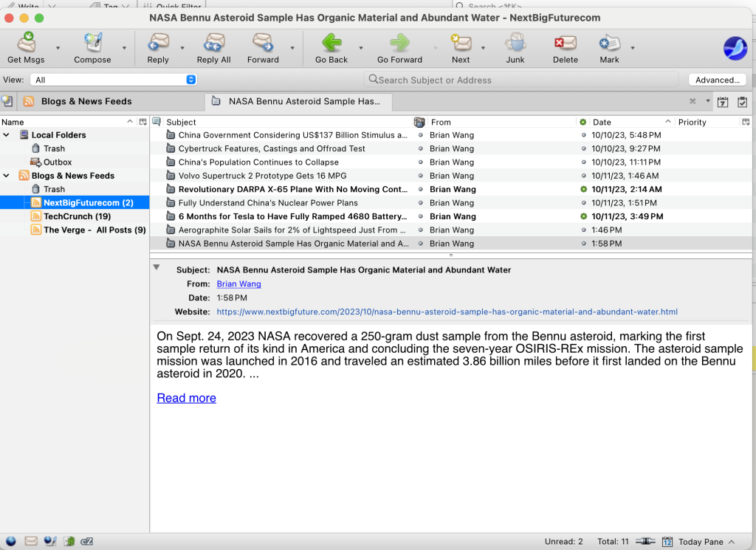Toggle read status of the Tesla 4680 Battery message
The height and width of the screenshot is (550, 756).
coord(583,216)
